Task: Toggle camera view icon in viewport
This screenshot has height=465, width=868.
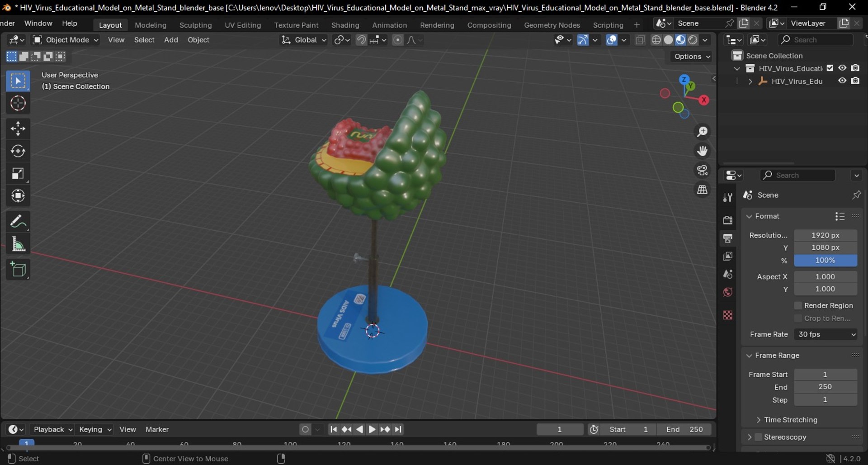Action: (702, 170)
